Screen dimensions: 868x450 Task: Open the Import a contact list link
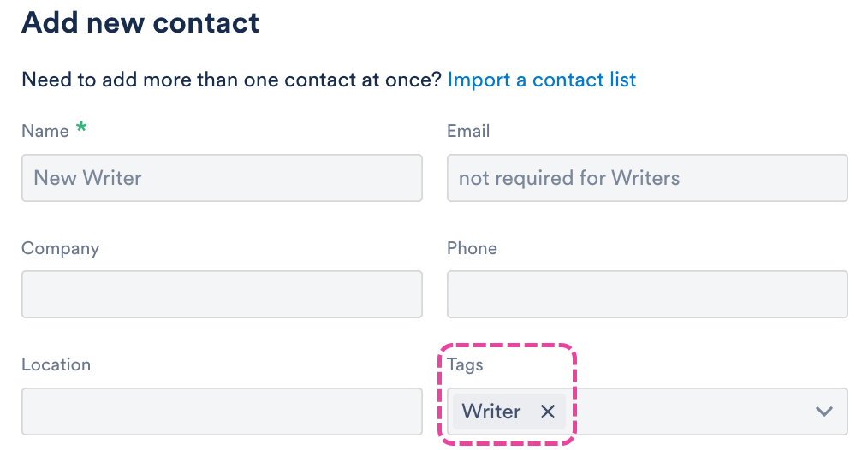(x=541, y=80)
